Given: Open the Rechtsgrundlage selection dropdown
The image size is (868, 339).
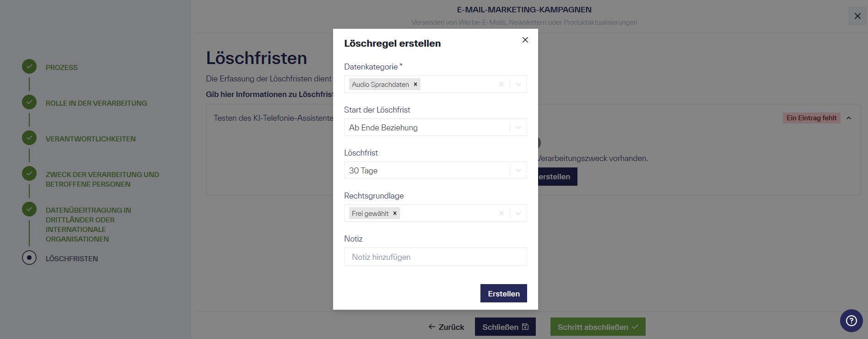Looking at the screenshot, I should tap(518, 213).
